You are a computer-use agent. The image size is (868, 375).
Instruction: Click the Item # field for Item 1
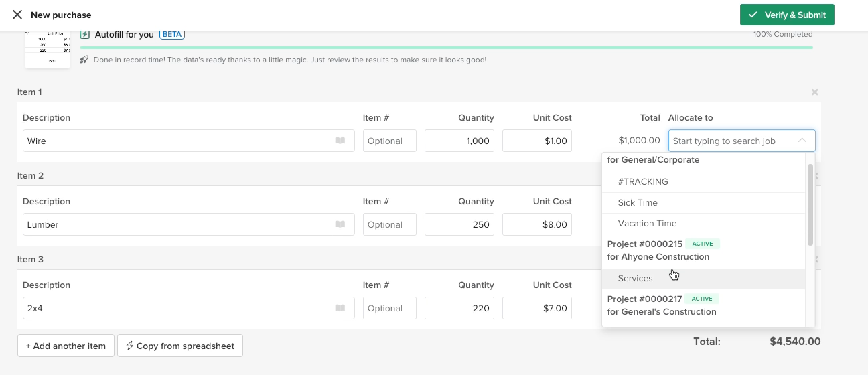pyautogui.click(x=390, y=141)
